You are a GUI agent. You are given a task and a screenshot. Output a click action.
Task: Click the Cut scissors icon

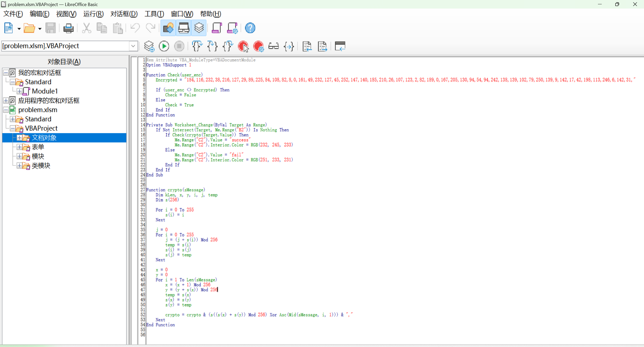[x=87, y=28]
